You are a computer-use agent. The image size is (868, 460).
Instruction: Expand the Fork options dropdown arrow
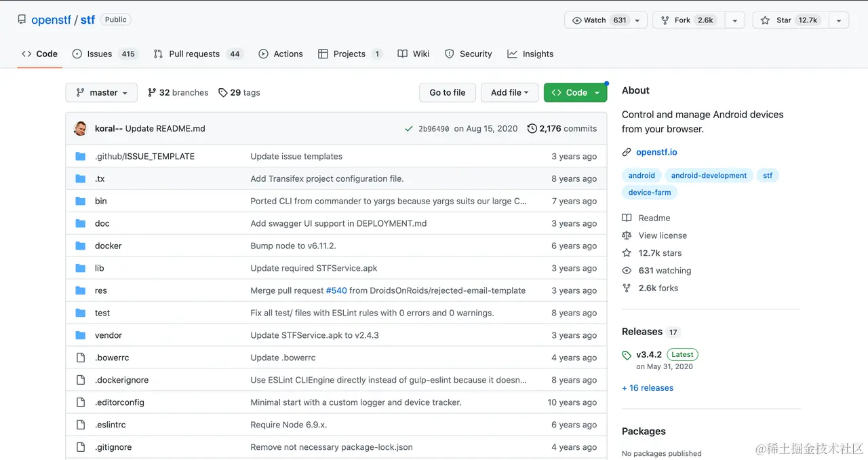(x=734, y=20)
